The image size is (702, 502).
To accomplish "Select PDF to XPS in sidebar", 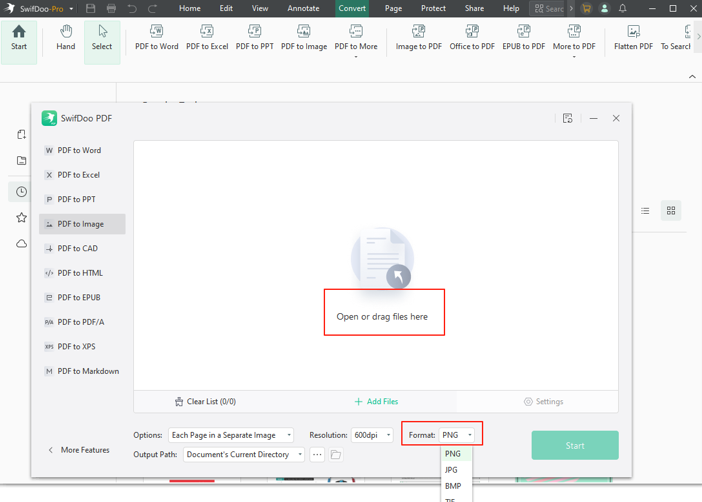I will point(82,347).
